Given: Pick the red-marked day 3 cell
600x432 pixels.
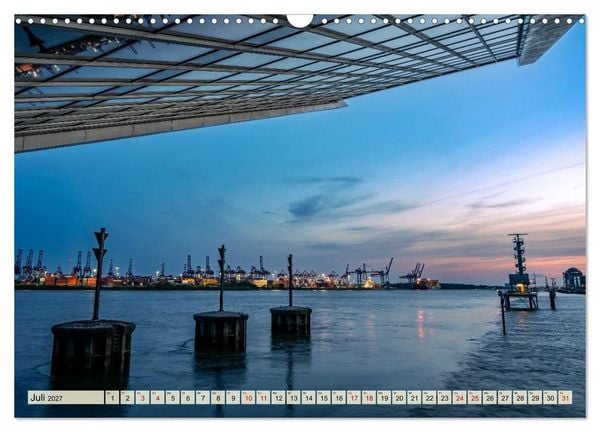Looking at the screenshot, I should [x=142, y=397].
